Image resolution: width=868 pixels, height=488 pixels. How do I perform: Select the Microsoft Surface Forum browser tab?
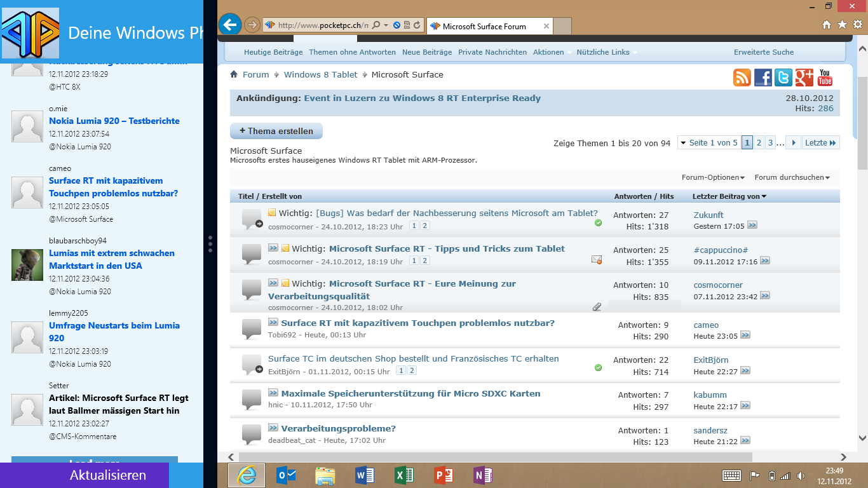point(489,26)
